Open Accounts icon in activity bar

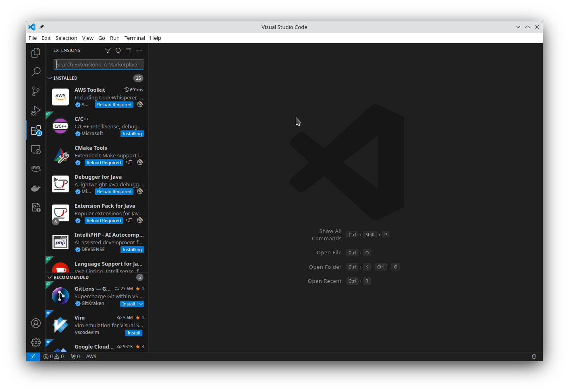point(36,323)
